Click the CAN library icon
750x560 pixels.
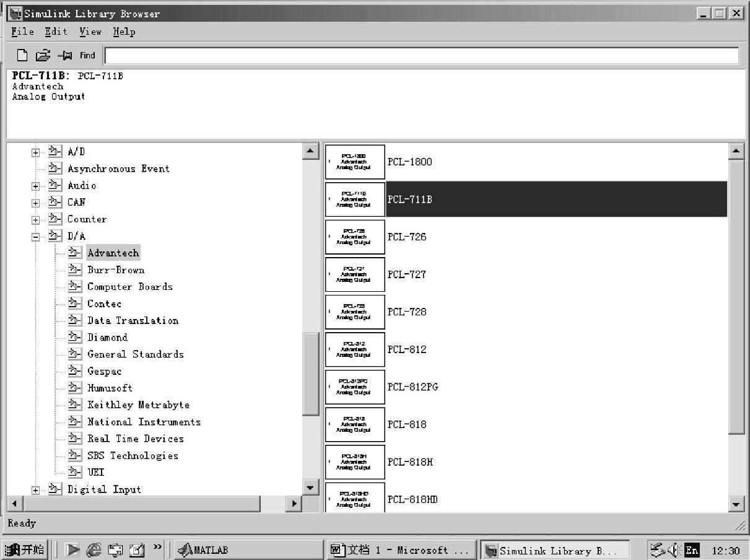(56, 202)
